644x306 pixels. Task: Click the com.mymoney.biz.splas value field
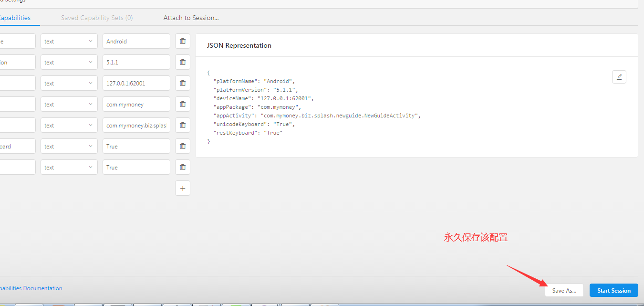coord(136,125)
